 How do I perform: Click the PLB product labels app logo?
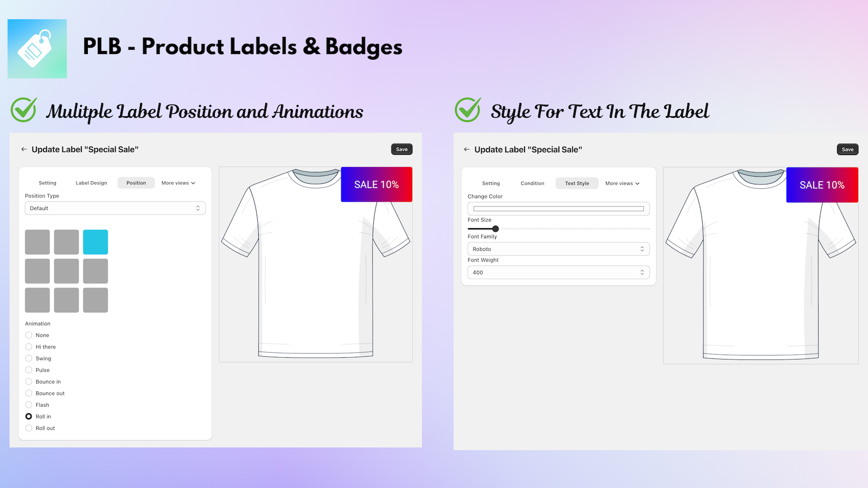(x=37, y=48)
